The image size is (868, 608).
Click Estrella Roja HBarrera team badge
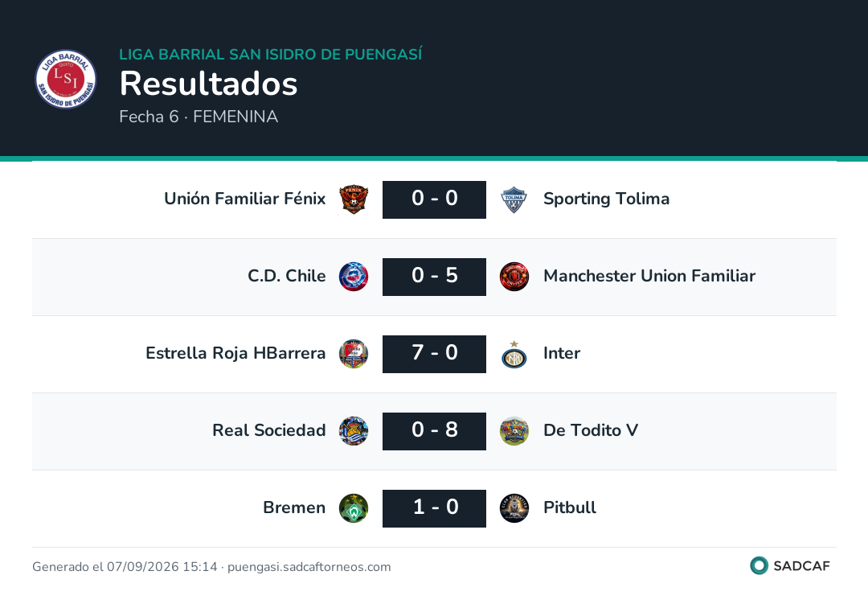pyautogui.click(x=354, y=354)
